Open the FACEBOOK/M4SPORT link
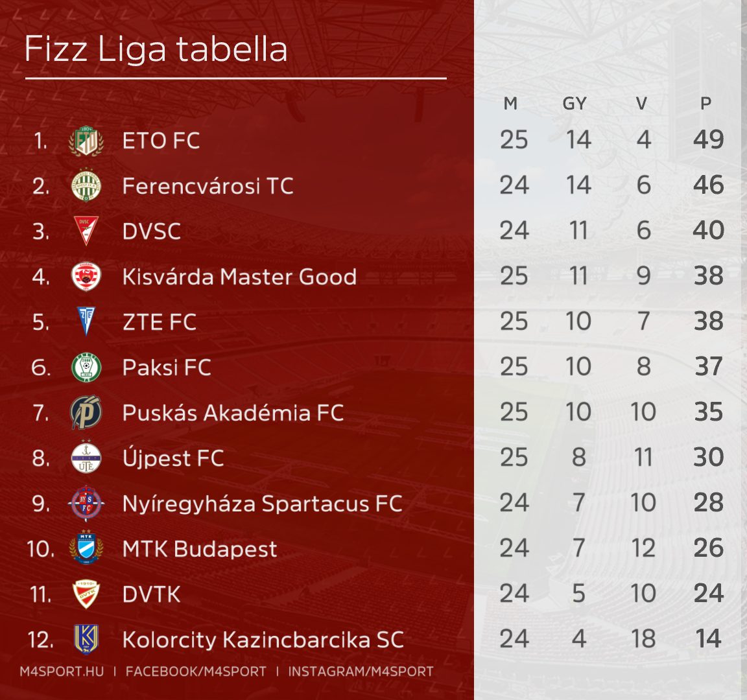This screenshot has height=700, width=747. pyautogui.click(x=196, y=671)
